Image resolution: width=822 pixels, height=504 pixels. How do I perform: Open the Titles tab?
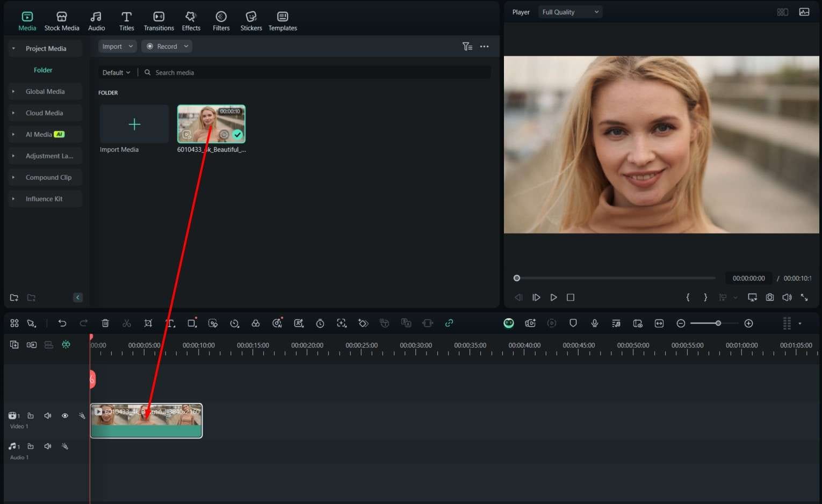pos(127,21)
